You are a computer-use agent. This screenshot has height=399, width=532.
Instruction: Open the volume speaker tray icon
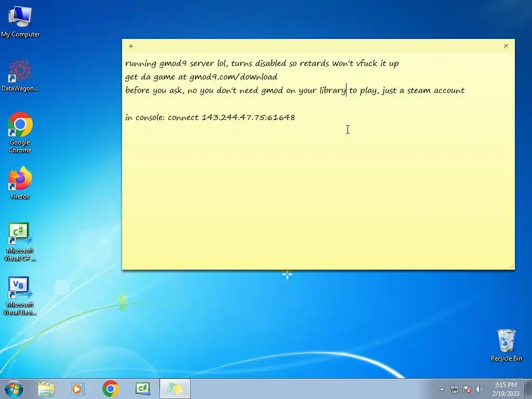coord(479,389)
